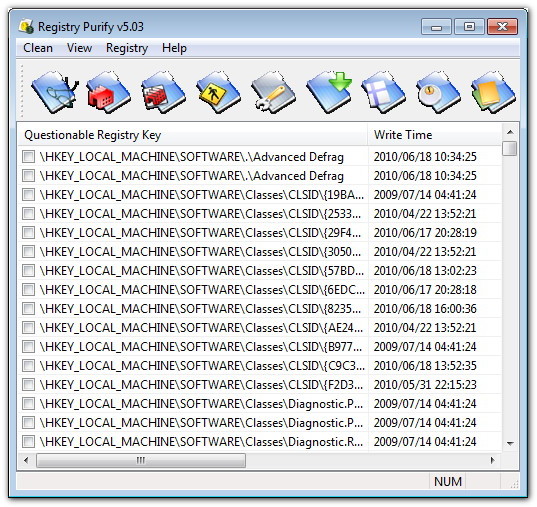Tick checkbox for CLSID\{19BA... key

tap(28, 195)
